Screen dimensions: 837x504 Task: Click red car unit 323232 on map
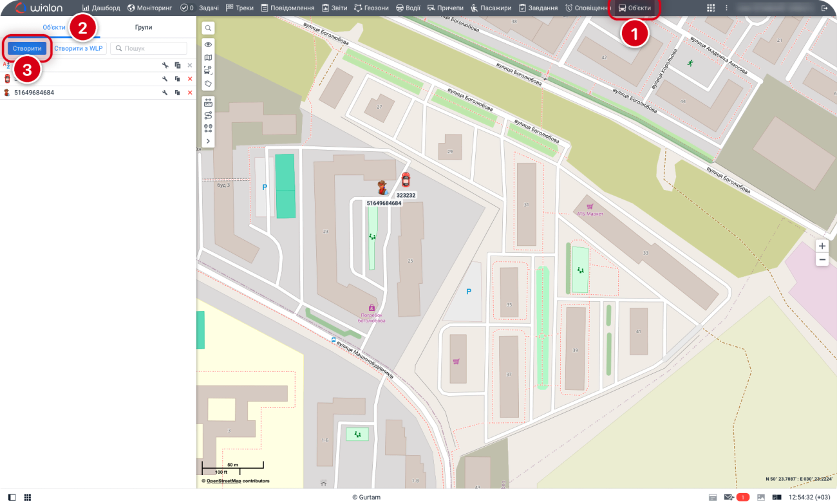(x=406, y=180)
